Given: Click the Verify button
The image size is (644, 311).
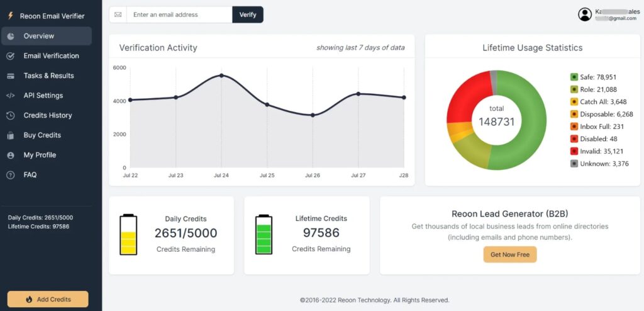Looking at the screenshot, I should pyautogui.click(x=248, y=14).
